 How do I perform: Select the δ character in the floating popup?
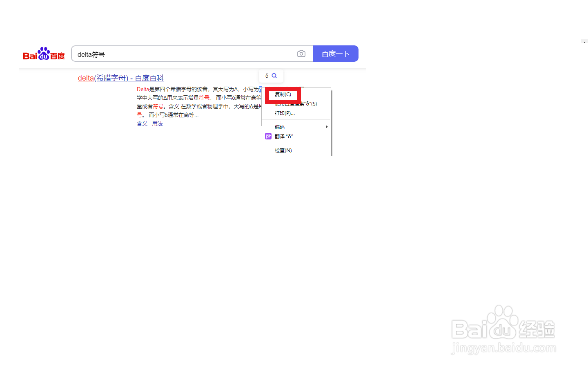pyautogui.click(x=267, y=75)
